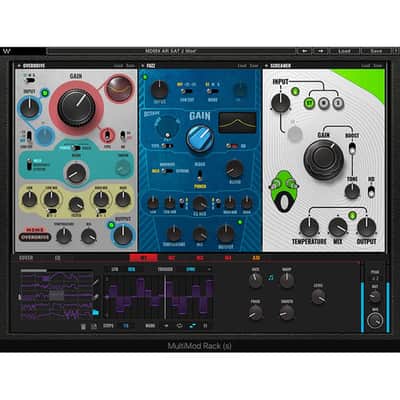This screenshot has height=400, width=400.
Task: Open the leftmost tab in the modulation bar
Action: click(26, 258)
